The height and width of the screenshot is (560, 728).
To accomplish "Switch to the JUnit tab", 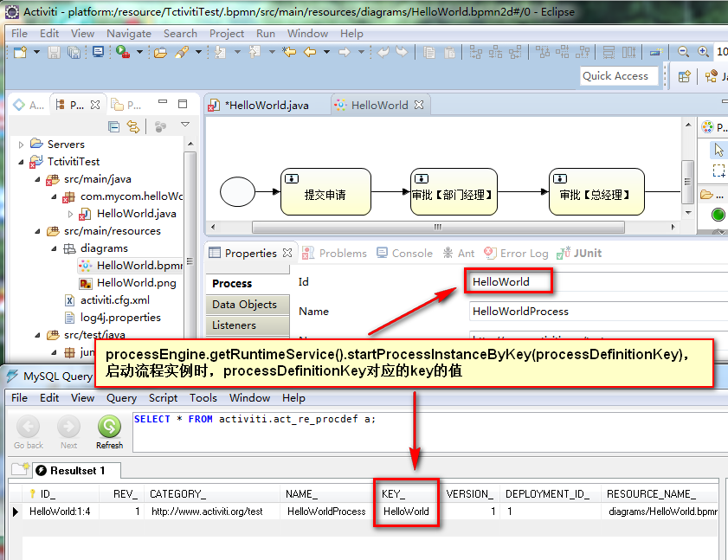I will [579, 253].
